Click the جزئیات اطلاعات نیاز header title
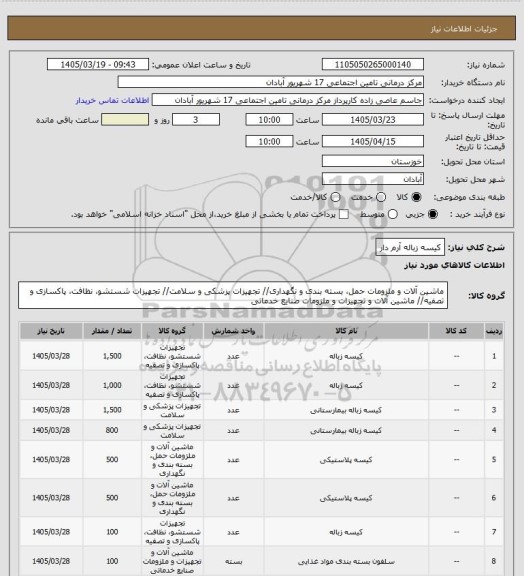The width and height of the screenshot is (524, 576). pyautogui.click(x=464, y=29)
